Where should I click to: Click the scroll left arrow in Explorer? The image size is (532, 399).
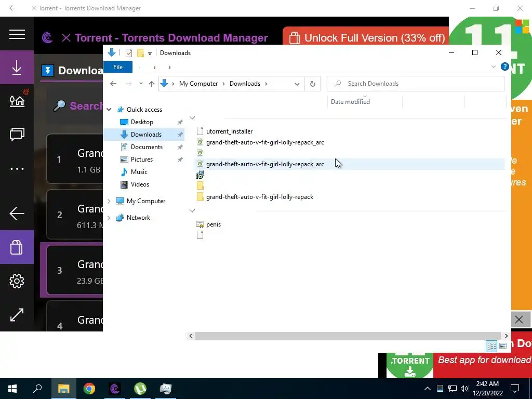pos(191,336)
